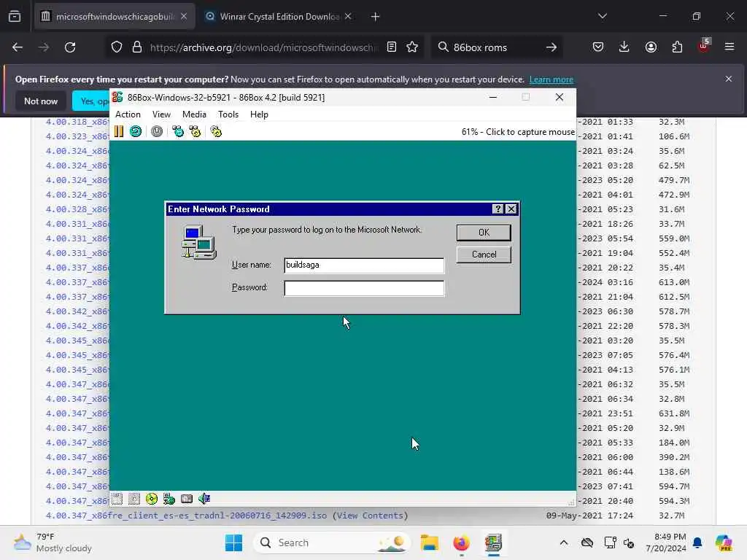Click the gray ACPI shutdown power icon

157,131
